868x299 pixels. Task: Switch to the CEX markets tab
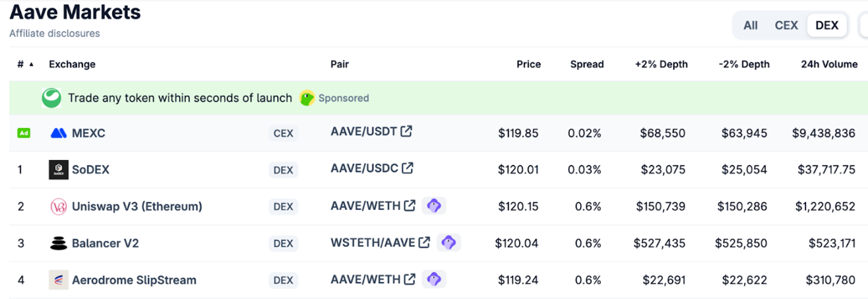[x=786, y=25]
